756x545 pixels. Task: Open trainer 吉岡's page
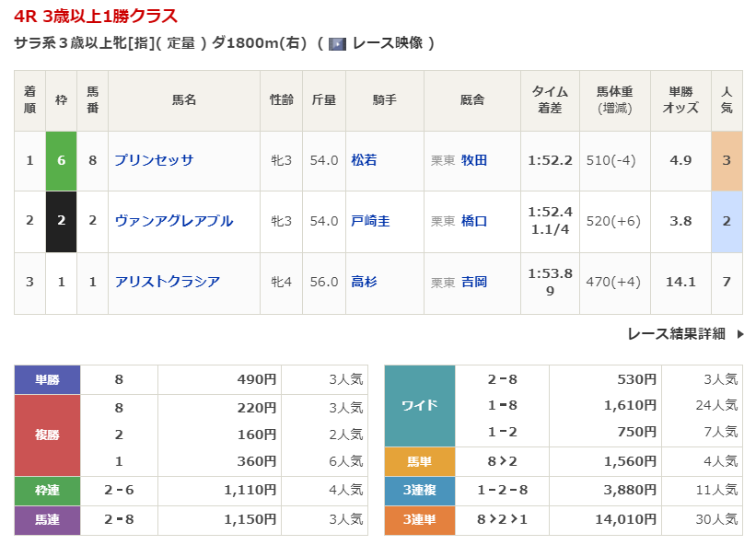point(474,282)
